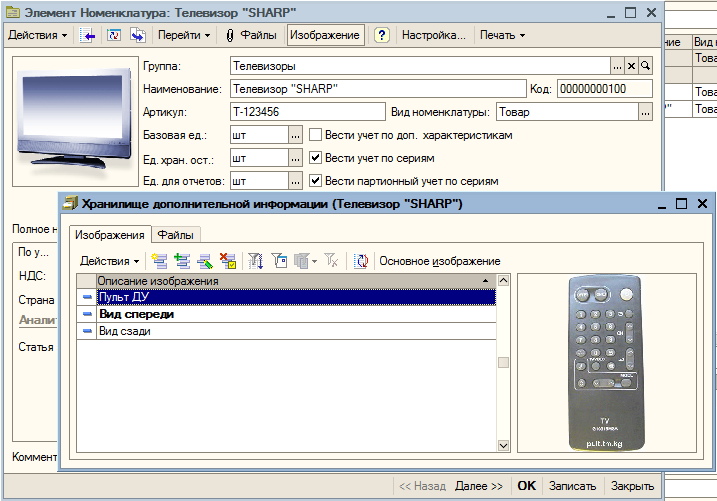
Task: Click the OK button
Action: (526, 486)
